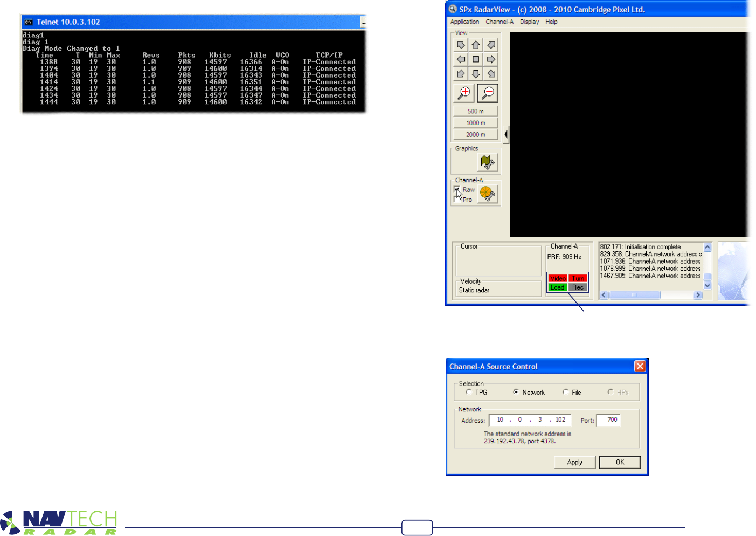Select TPG source option
Viewport: 756px width, 536px height.
click(469, 393)
